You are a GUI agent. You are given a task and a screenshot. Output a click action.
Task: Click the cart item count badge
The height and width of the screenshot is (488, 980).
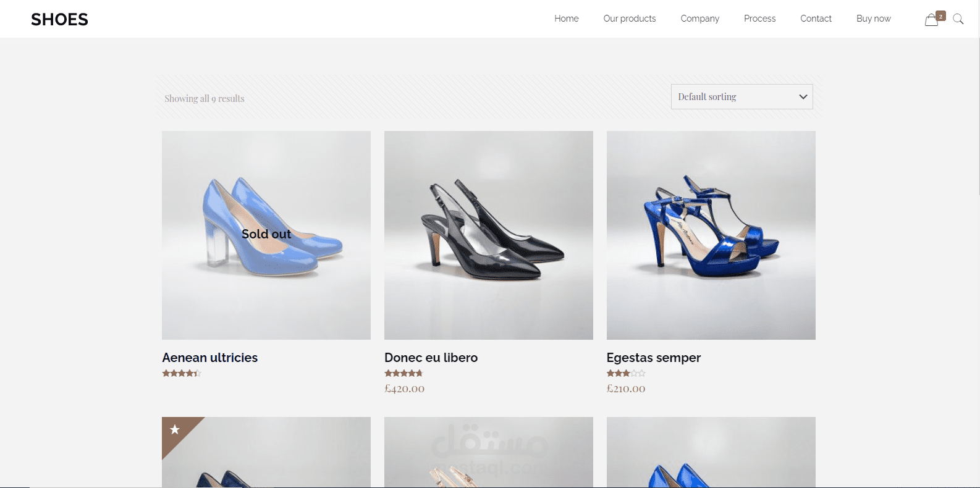tap(940, 16)
